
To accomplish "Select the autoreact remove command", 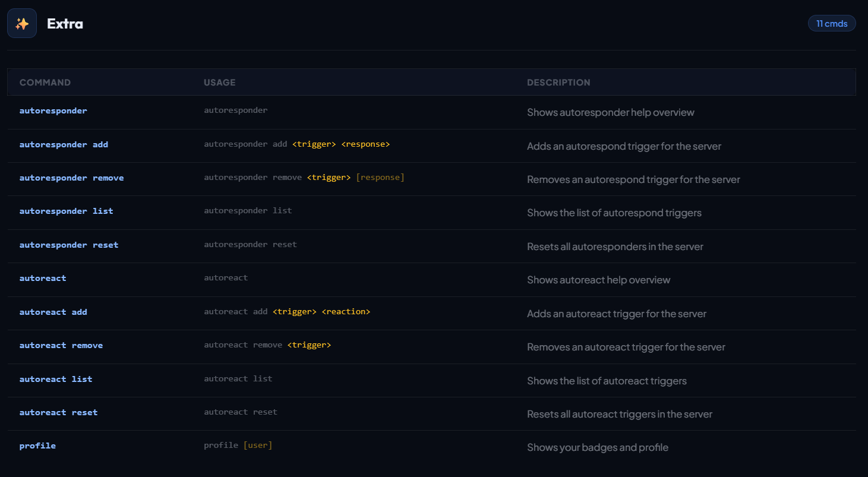I will coord(61,345).
